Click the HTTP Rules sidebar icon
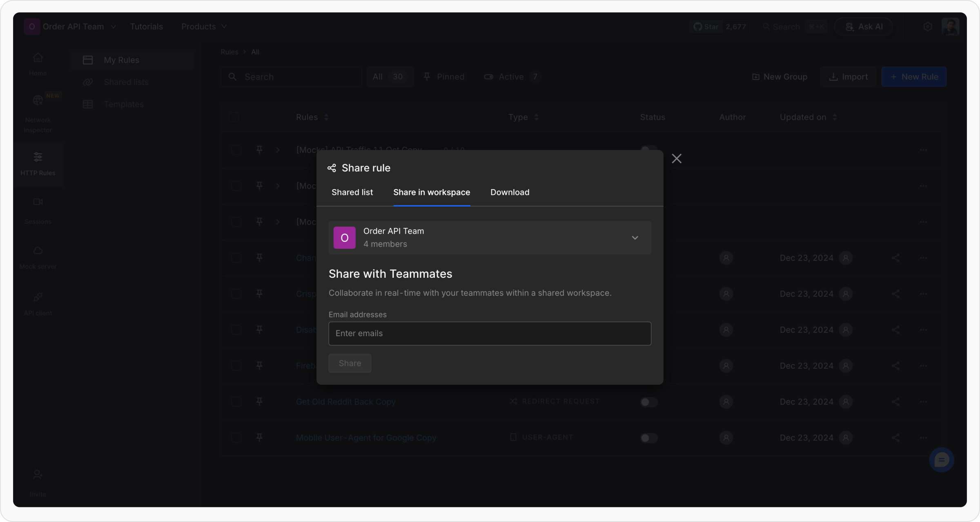 coord(38,157)
